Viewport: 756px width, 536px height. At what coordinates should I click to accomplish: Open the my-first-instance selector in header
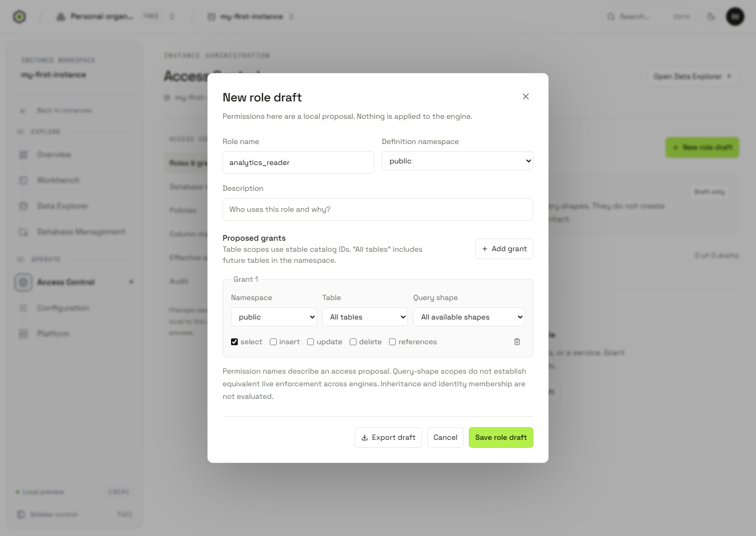251,17
